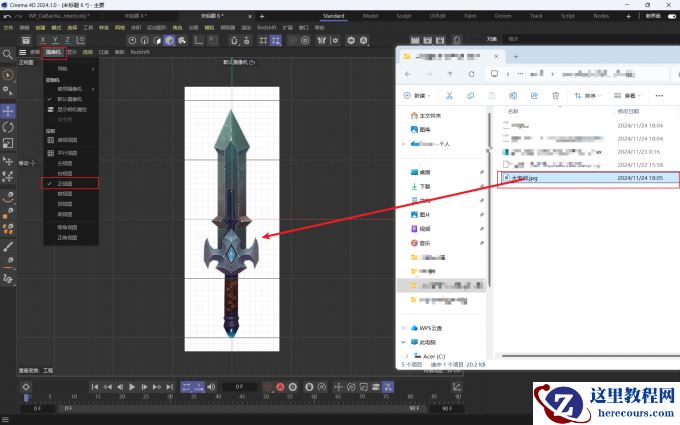Select the Move tool in left toolbar
The image size is (680, 425).
pos(8,111)
